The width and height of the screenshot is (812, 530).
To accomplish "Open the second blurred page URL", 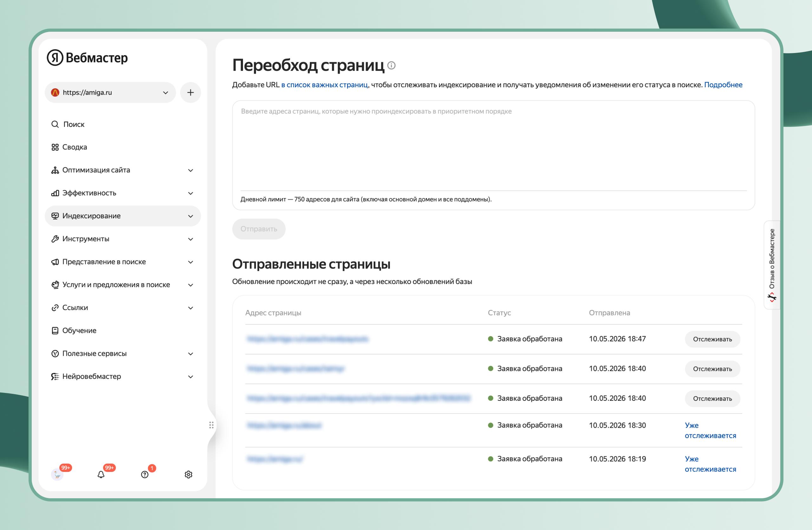I will [295, 368].
